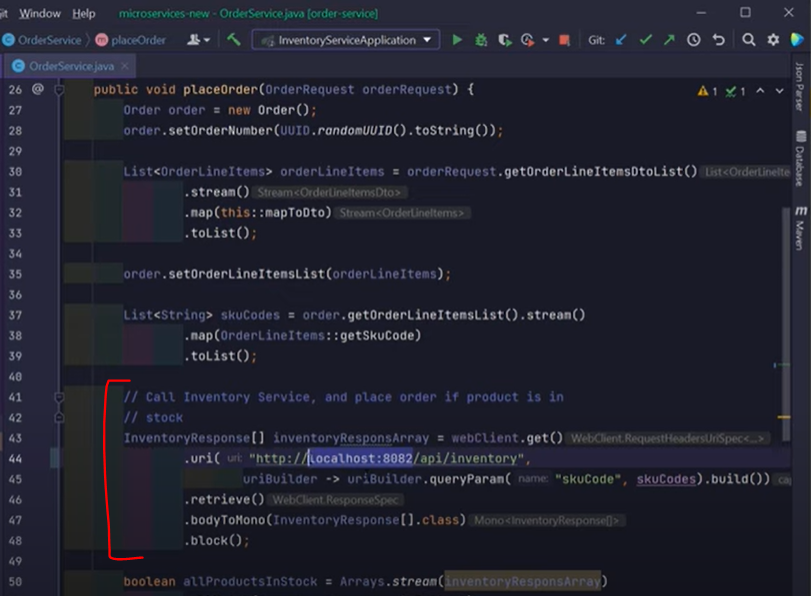811x596 pixels.
Task: Click the .retrieve() call
Action: pos(224,500)
